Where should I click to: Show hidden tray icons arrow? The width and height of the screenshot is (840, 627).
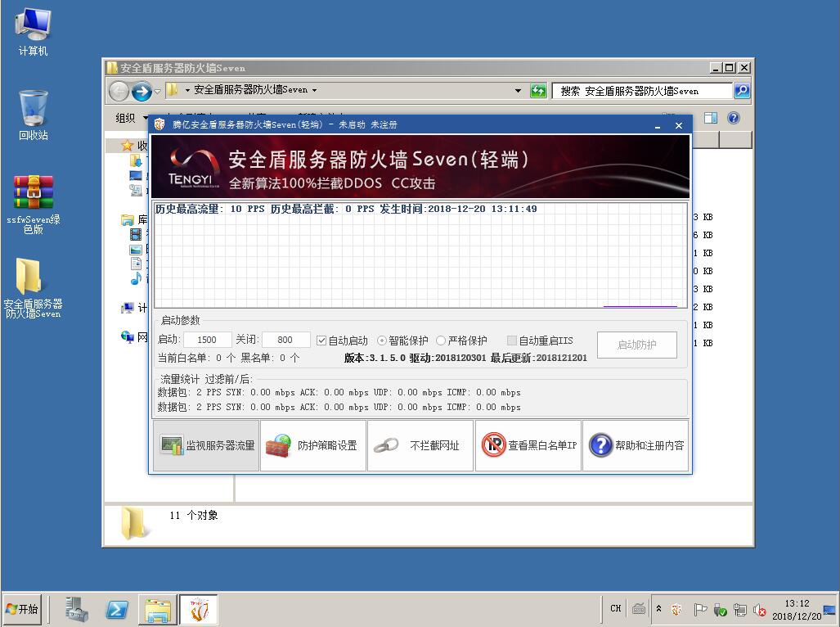(659, 609)
